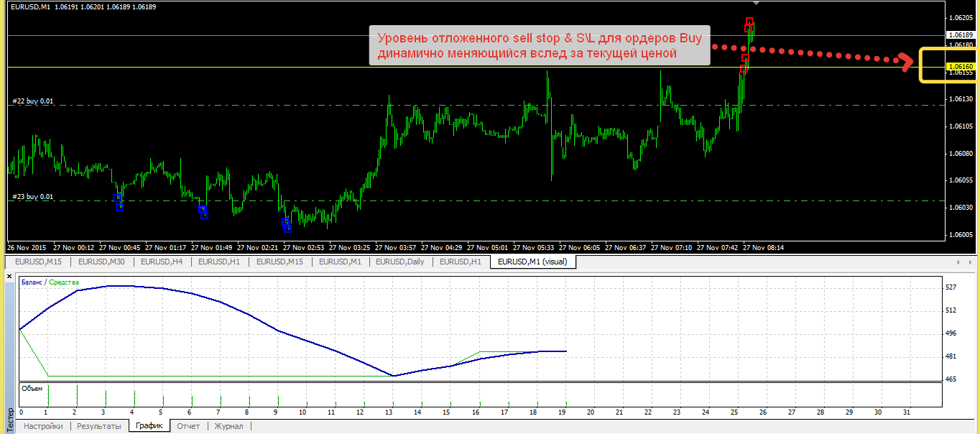Screen dimensions: 980x434
Task: Select the #22 buy 0.01 order line label
Action: coord(33,101)
